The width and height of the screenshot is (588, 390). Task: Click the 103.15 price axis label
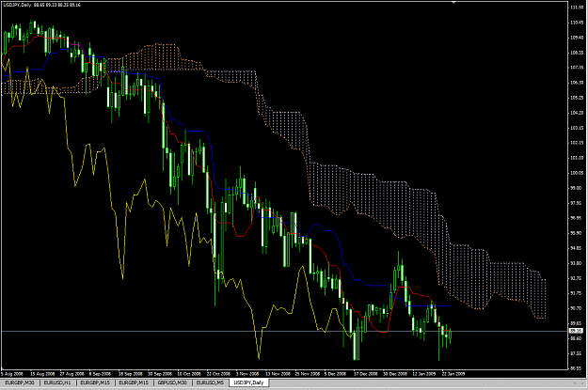[x=577, y=128]
